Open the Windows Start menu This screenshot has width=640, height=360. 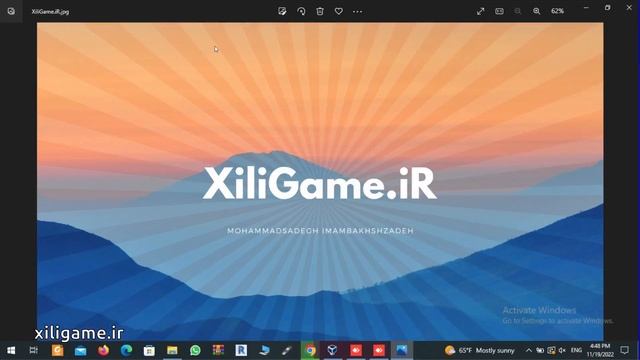(x=11, y=350)
